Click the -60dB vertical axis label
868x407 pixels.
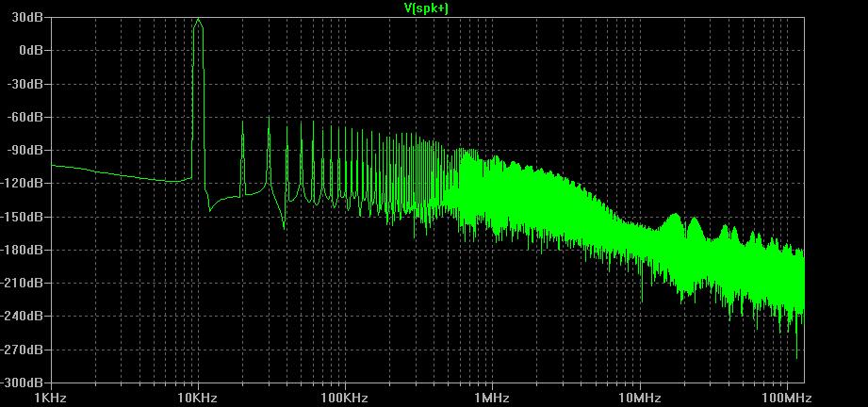[x=25, y=118]
